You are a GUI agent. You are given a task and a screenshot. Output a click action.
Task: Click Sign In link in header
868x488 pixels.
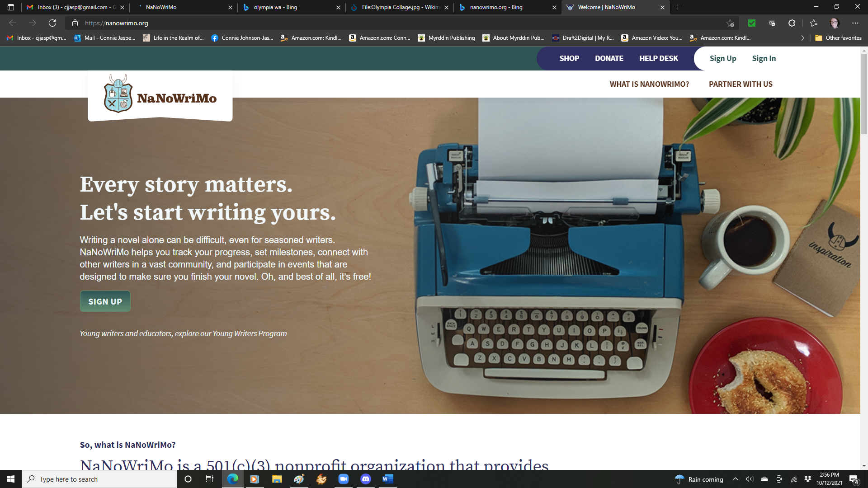click(x=764, y=58)
